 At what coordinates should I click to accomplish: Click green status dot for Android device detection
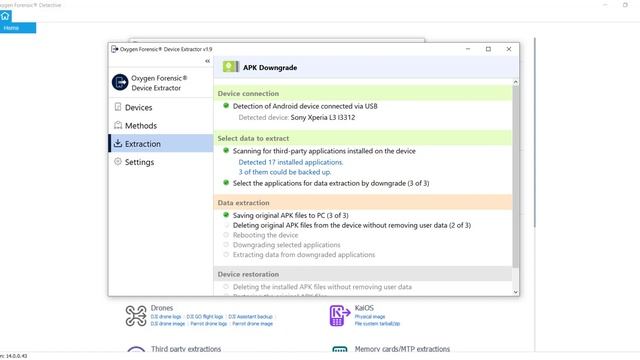tap(226, 106)
